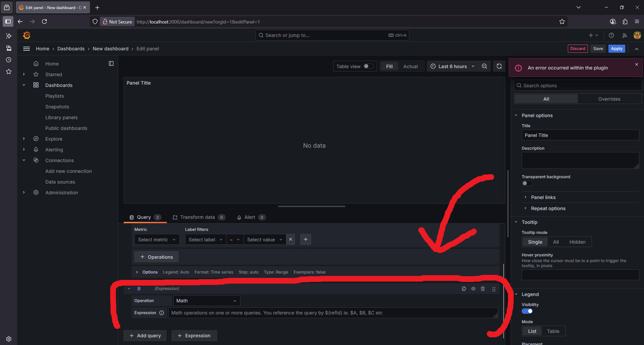Open the Math operation dropdown

coord(206,301)
